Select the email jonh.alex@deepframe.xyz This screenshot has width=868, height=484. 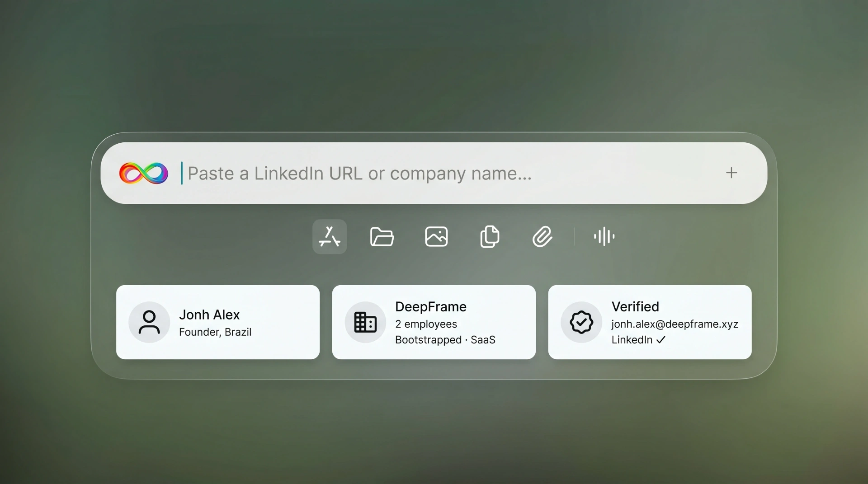[x=675, y=324]
